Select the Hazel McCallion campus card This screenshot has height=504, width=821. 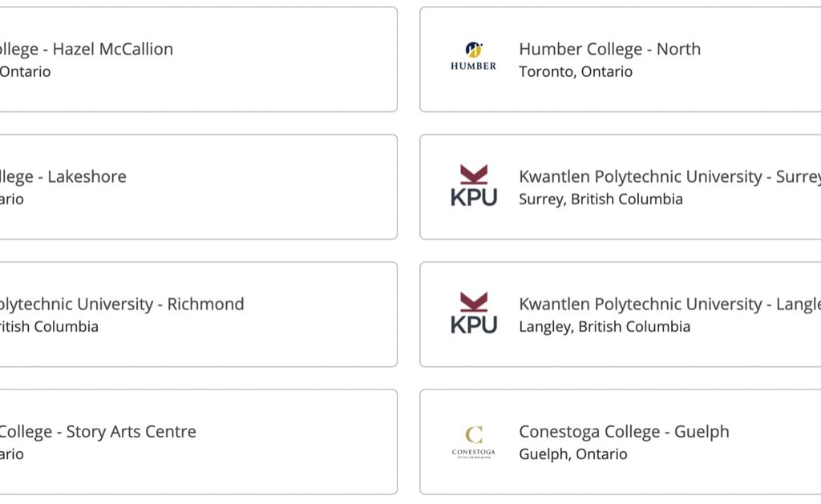coord(199,59)
